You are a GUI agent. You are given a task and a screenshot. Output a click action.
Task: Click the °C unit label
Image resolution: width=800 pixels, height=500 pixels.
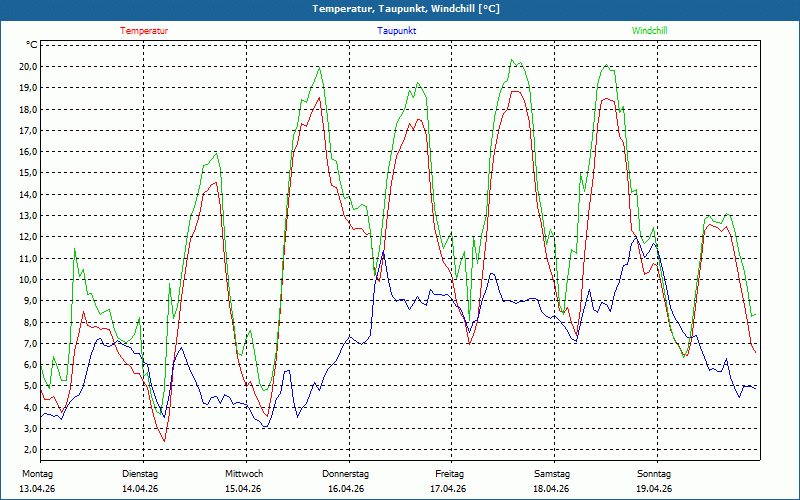click(32, 45)
